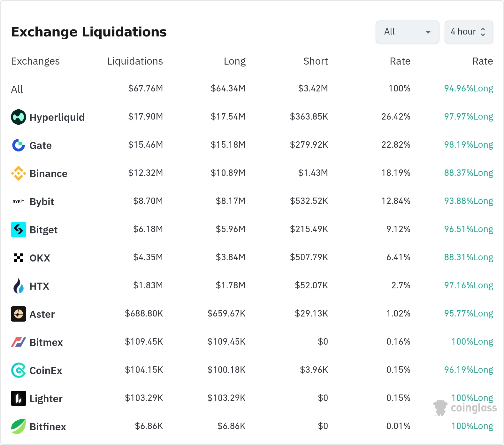Click the OKX checkered logo icon
Image resolution: width=504 pixels, height=445 pixels.
(x=19, y=258)
